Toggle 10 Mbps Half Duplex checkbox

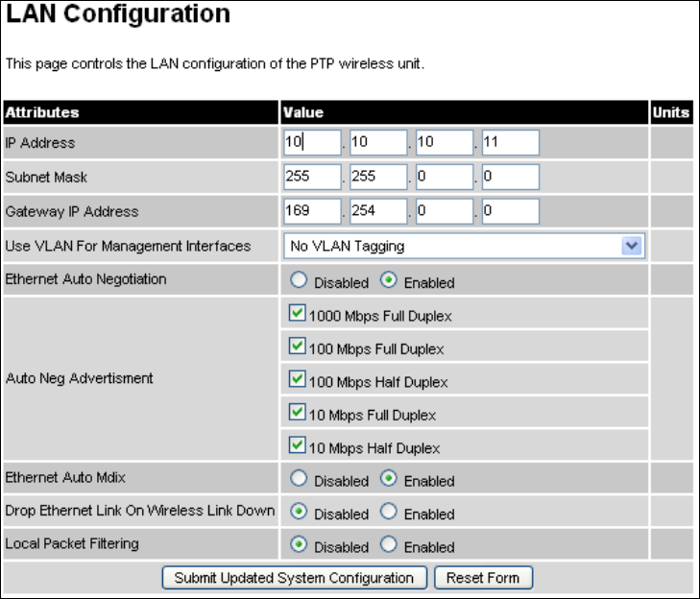(x=298, y=445)
